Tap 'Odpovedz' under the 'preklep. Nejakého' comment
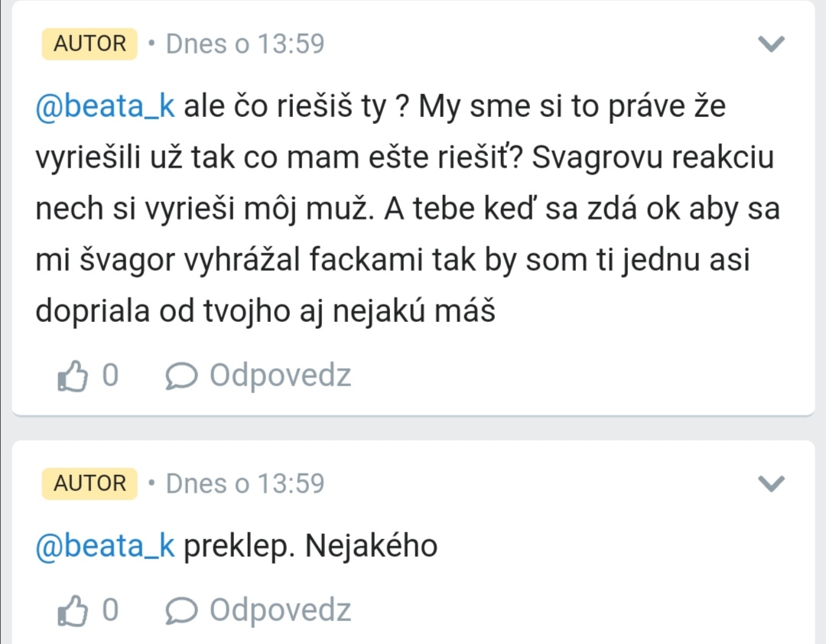Screen dimensions: 826x644 pyautogui.click(x=280, y=610)
